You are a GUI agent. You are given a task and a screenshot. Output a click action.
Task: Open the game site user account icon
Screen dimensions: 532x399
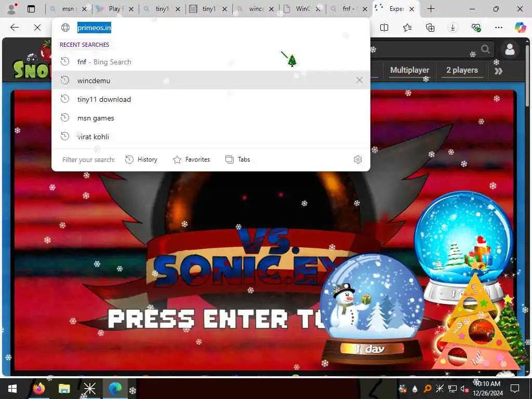coord(510,49)
